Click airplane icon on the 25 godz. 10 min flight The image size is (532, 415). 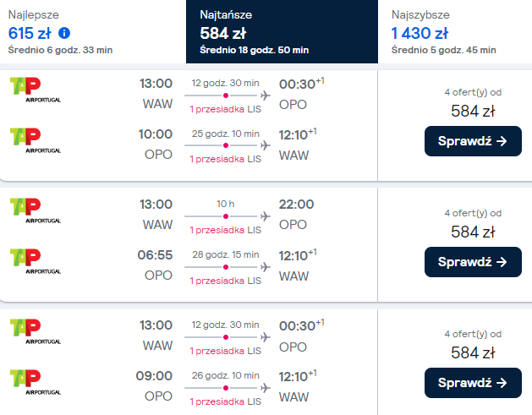tap(266, 145)
